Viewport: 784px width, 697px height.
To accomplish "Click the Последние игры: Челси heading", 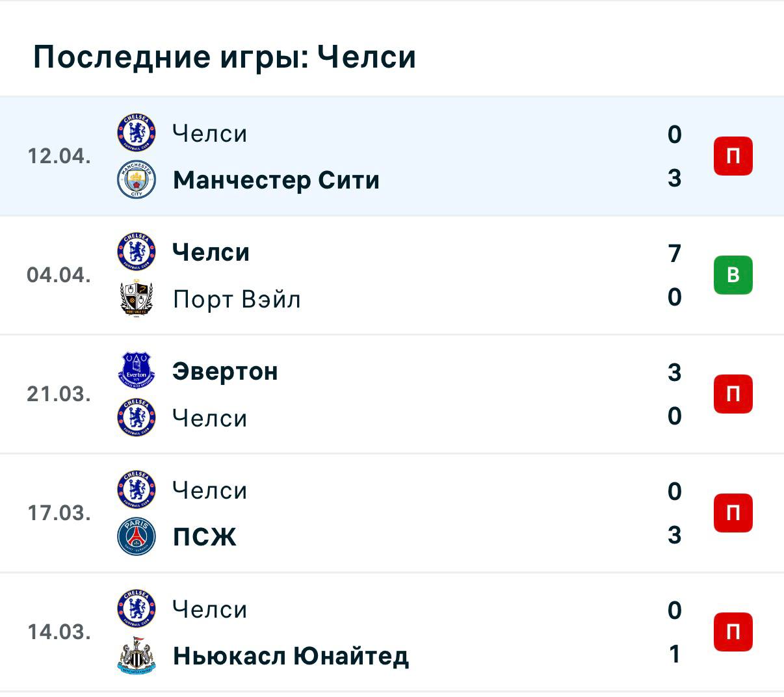I will (224, 57).
